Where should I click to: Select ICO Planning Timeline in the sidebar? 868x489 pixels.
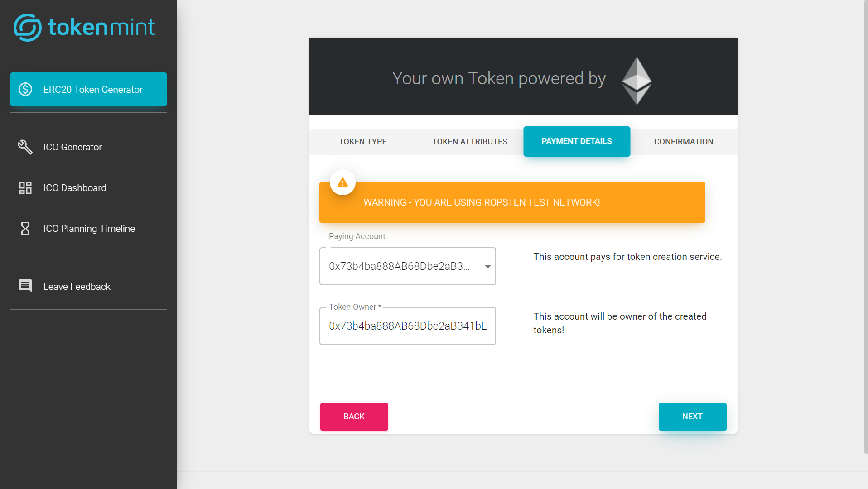(x=89, y=229)
